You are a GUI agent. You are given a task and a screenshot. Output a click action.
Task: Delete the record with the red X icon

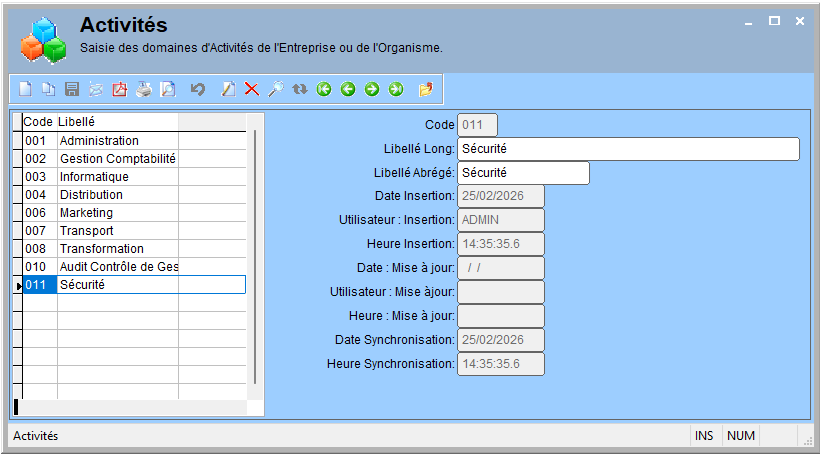pyautogui.click(x=252, y=89)
